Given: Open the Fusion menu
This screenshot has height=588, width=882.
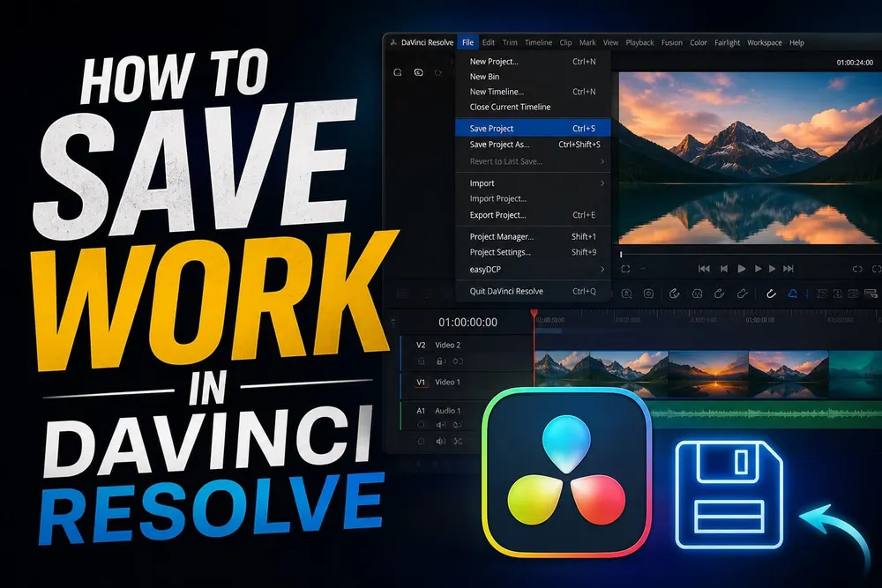Looking at the screenshot, I should click(x=671, y=42).
